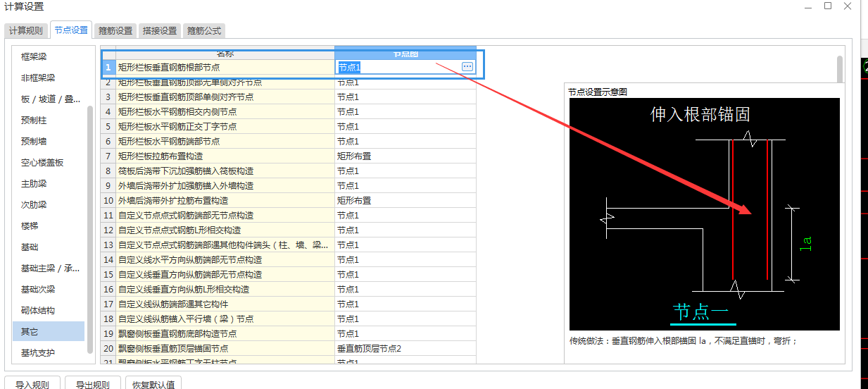This screenshot has height=389, width=868.
Task: Open the 箍筋公式 tab
Action: pos(204,30)
